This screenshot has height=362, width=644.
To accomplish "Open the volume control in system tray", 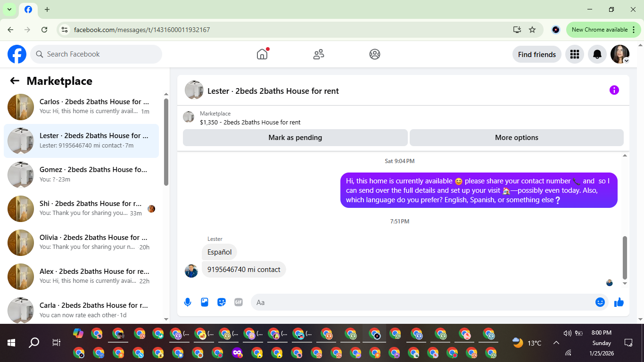I will [x=567, y=333].
